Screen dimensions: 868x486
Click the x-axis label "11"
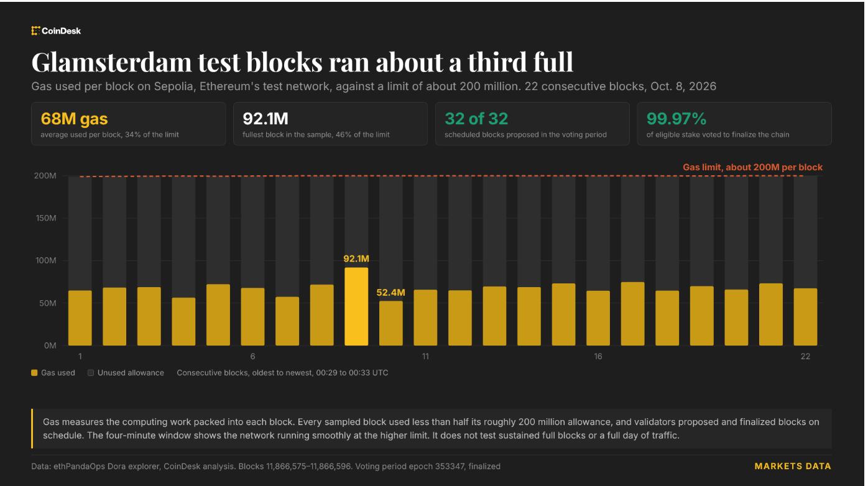coord(425,357)
